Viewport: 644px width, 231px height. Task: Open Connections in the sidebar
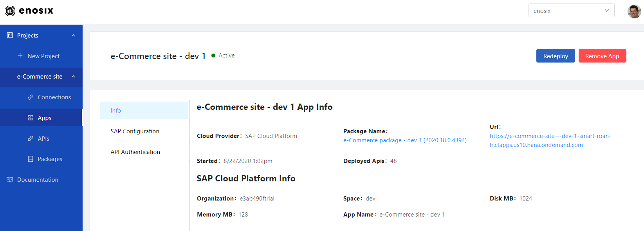(41, 97)
